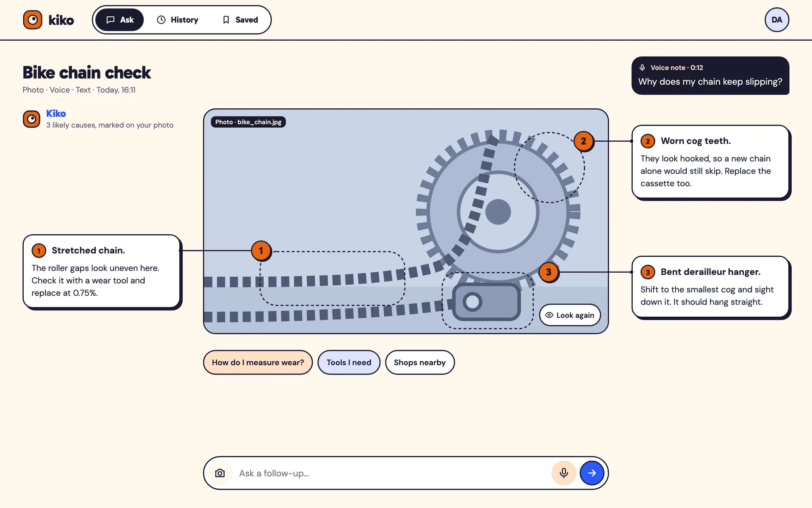Screen dimensions: 812x508
Task: Click '3 likely causes, marked on your photo'
Action: pos(110,125)
